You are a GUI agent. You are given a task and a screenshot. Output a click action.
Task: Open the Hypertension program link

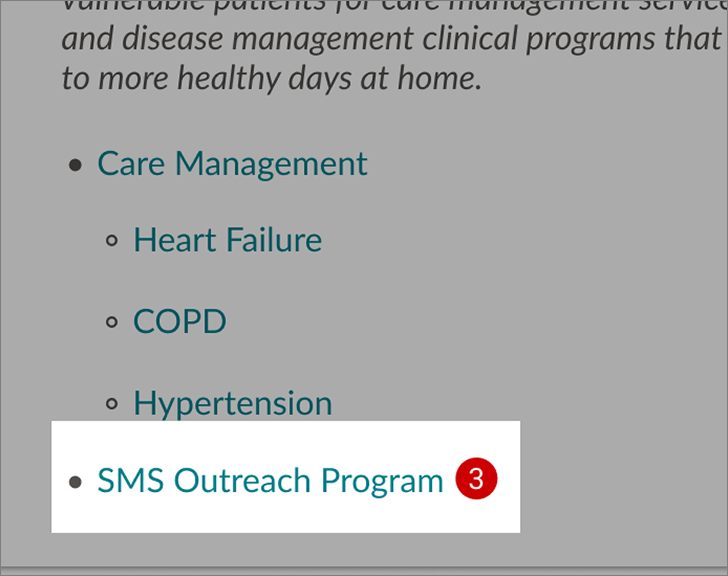[232, 403]
